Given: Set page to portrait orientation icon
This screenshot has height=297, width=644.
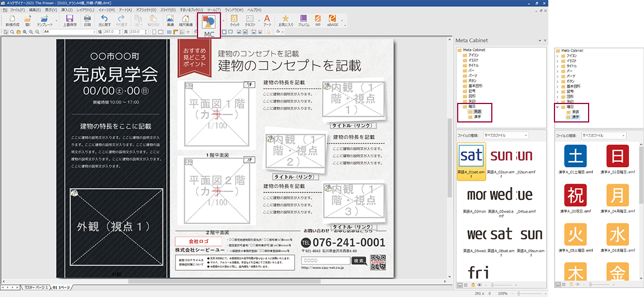Looking at the screenshot, I should (x=154, y=32).
